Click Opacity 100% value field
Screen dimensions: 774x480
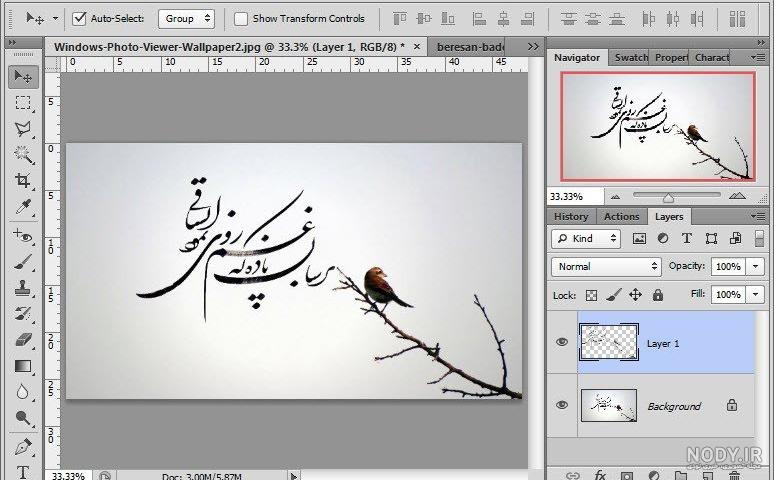coord(729,267)
